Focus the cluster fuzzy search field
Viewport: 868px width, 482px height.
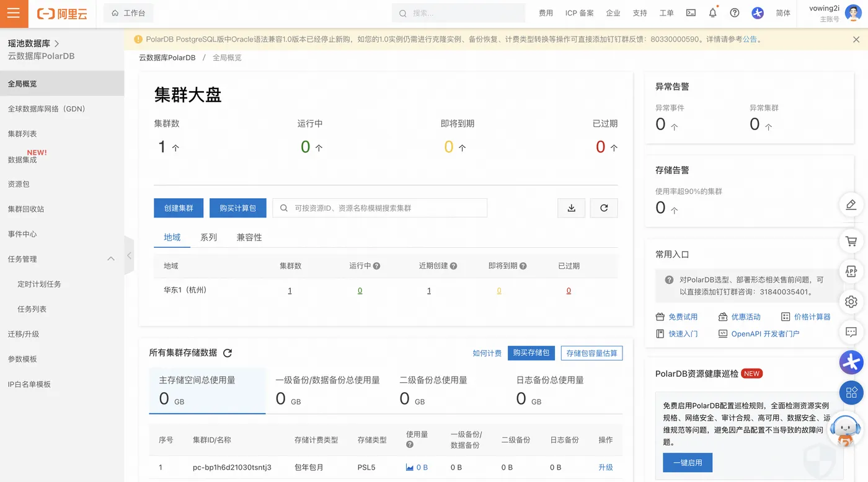tap(380, 208)
